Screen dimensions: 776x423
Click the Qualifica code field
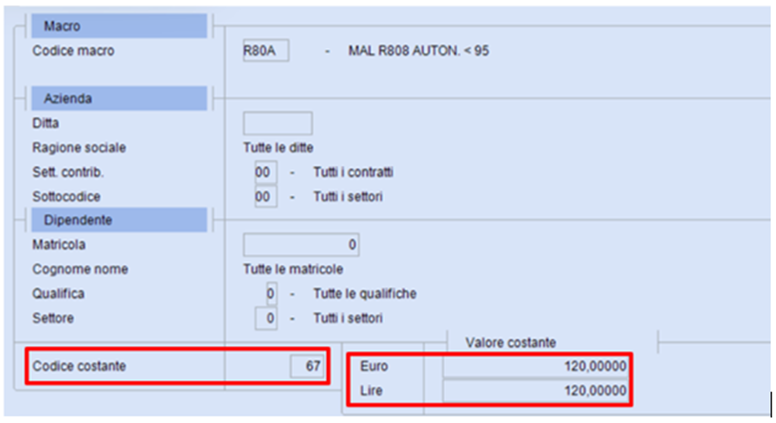coord(271,293)
